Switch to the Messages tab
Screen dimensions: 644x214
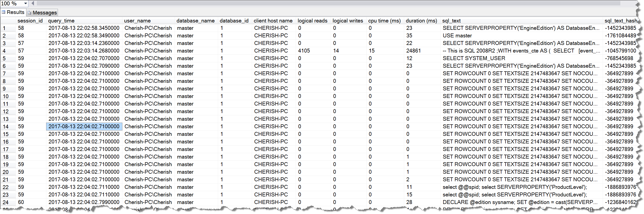click(42, 12)
